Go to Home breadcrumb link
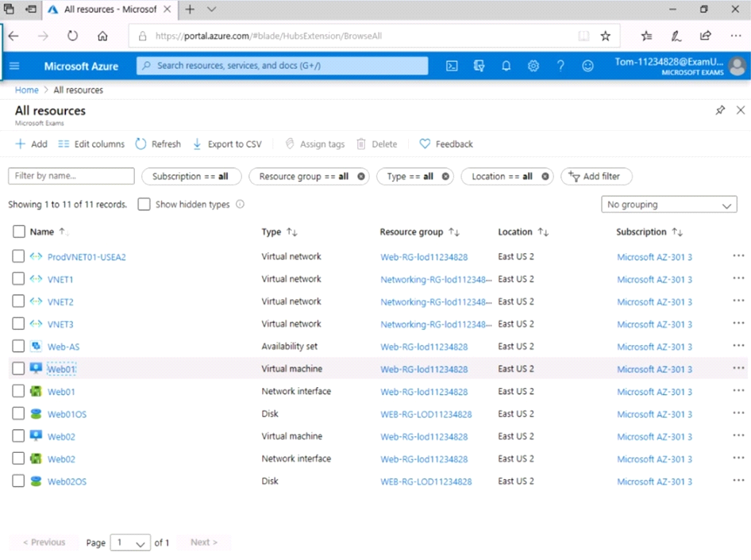 [x=26, y=90]
